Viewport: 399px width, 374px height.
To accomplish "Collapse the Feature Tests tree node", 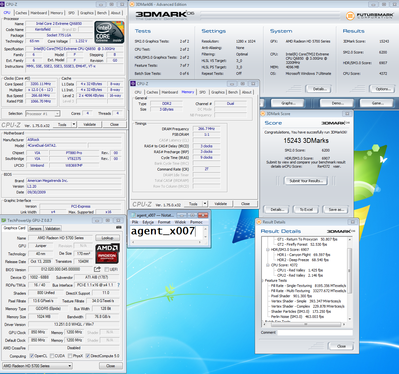I will coord(263,280).
